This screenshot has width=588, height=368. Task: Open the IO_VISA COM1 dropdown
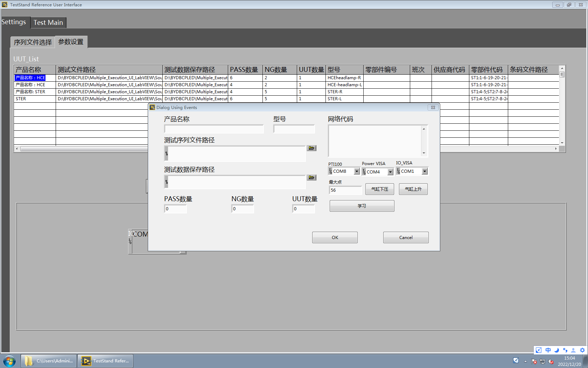[425, 171]
